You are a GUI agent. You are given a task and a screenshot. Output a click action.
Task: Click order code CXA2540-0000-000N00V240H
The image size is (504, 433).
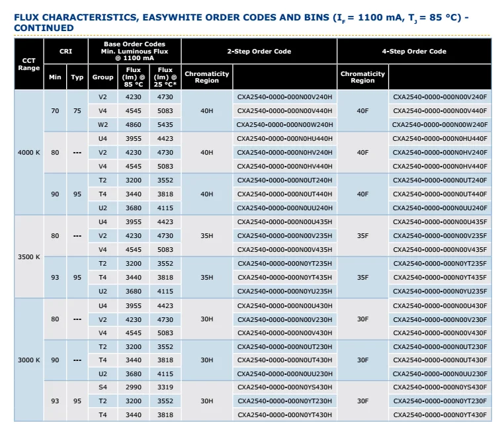tap(285, 97)
